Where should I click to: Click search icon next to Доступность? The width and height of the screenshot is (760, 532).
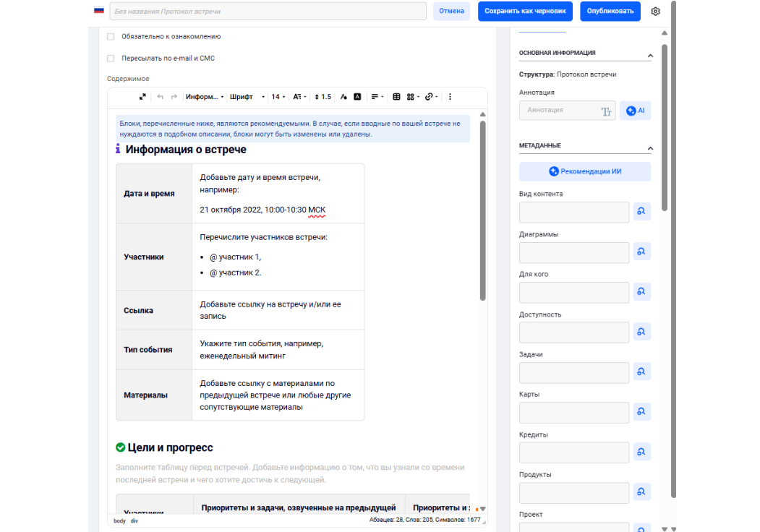click(641, 332)
